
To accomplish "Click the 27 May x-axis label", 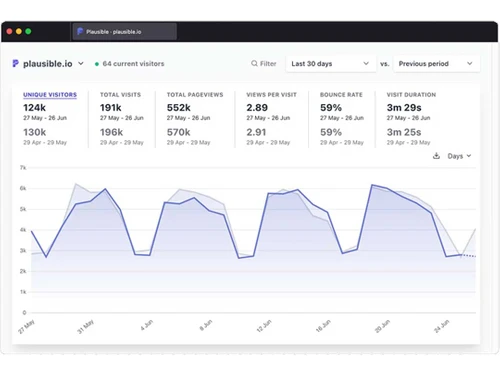I will point(26,327).
